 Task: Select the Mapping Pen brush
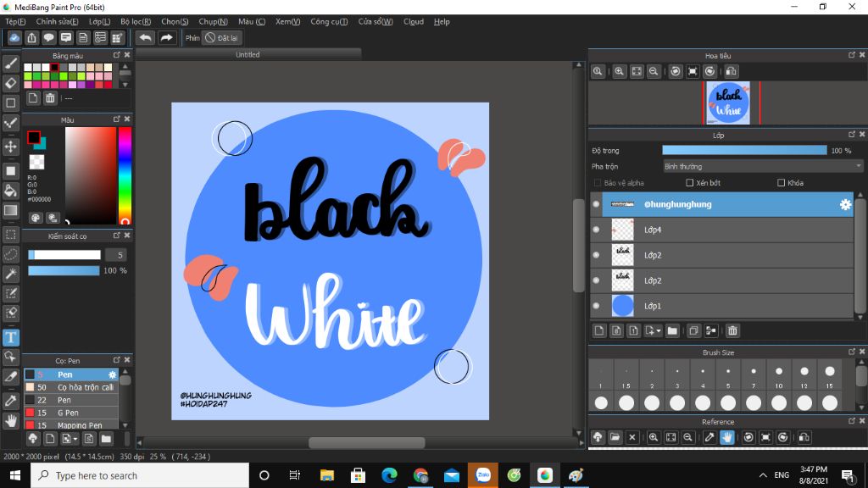[x=71, y=425]
